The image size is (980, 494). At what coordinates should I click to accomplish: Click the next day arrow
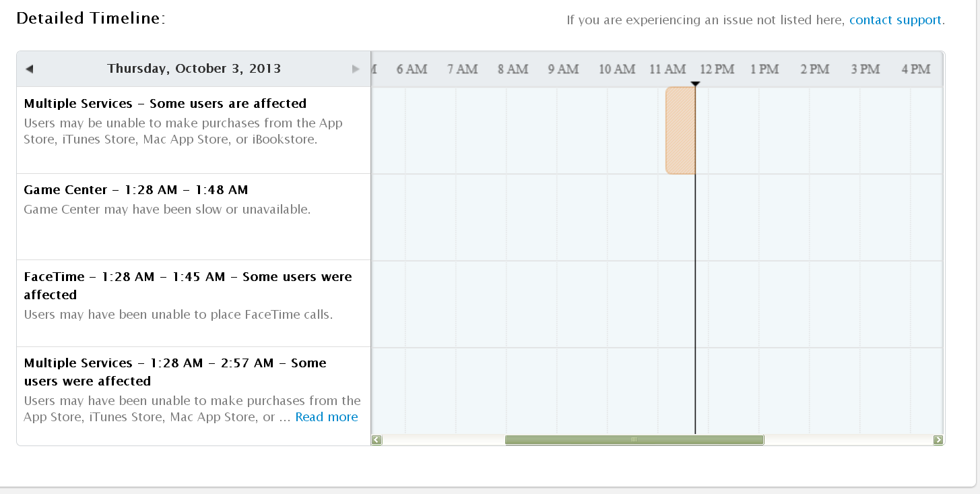(x=356, y=69)
